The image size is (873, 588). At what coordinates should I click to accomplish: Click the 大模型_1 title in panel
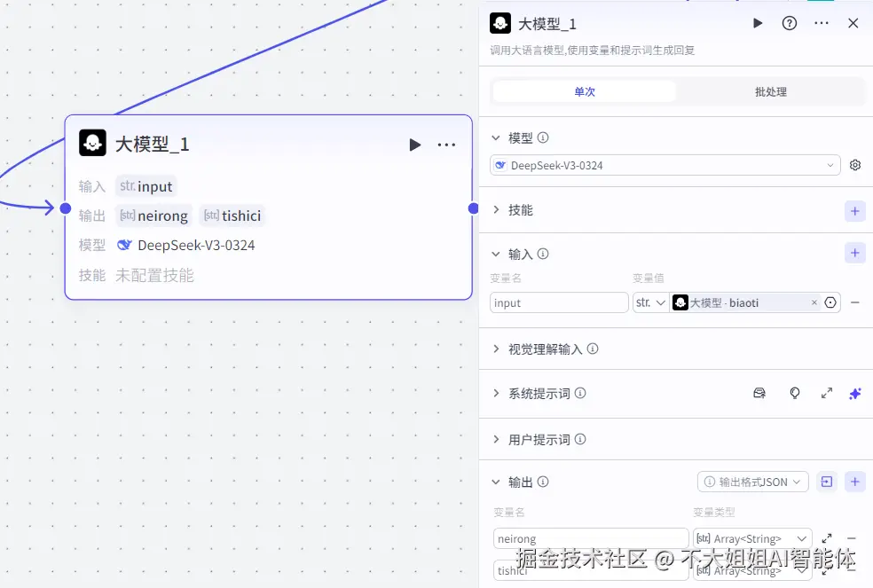pos(547,24)
